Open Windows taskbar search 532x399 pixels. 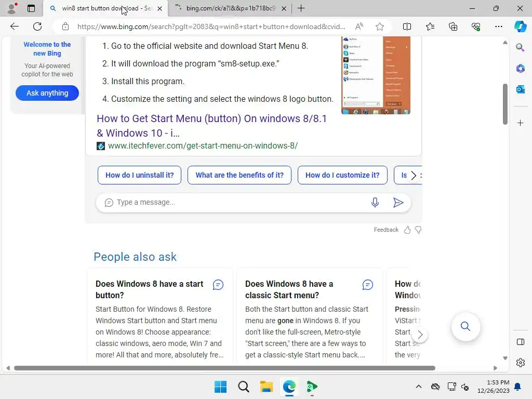(243, 387)
